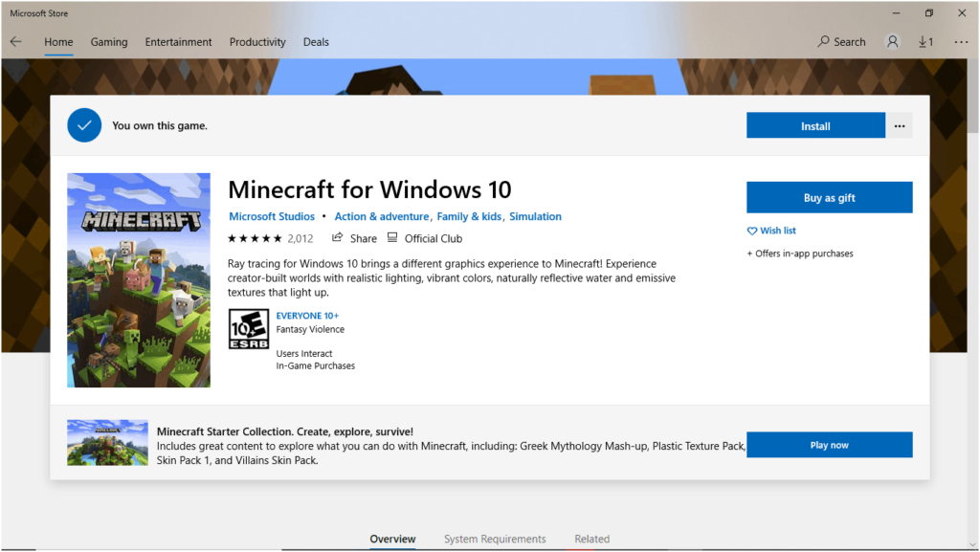
Task: Click the Buy as gift button
Action: coord(829,198)
